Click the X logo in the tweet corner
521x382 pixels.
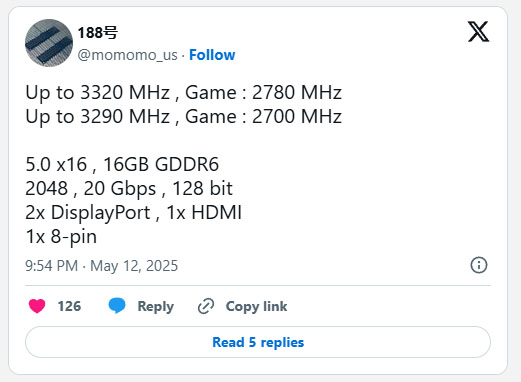[478, 32]
